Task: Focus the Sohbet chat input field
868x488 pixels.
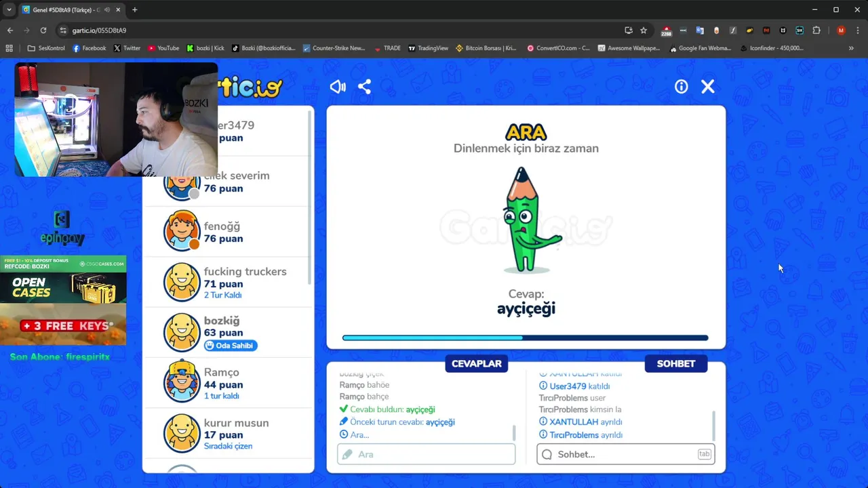Action: coord(625,454)
